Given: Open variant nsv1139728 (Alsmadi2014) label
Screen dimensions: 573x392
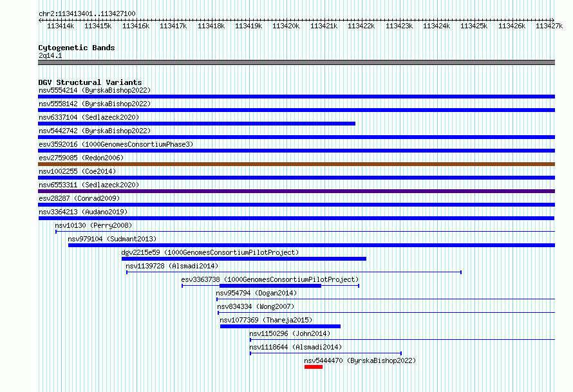Looking at the screenshot, I should click(172, 266).
